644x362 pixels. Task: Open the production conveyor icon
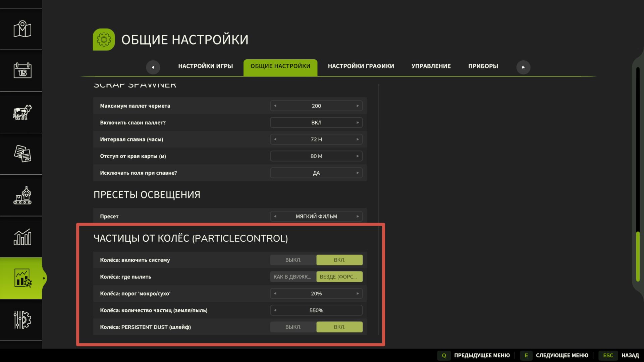coord(22,195)
